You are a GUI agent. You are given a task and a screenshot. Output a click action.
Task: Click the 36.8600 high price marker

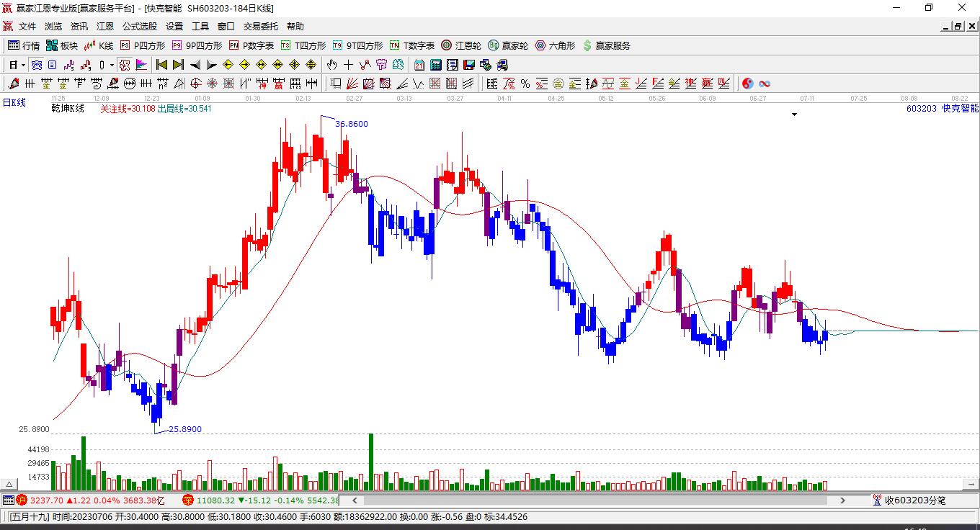[x=352, y=124]
